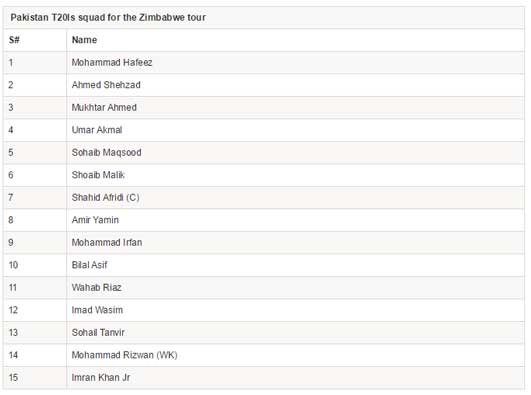Click the Mohammad Irfan name

(107, 243)
